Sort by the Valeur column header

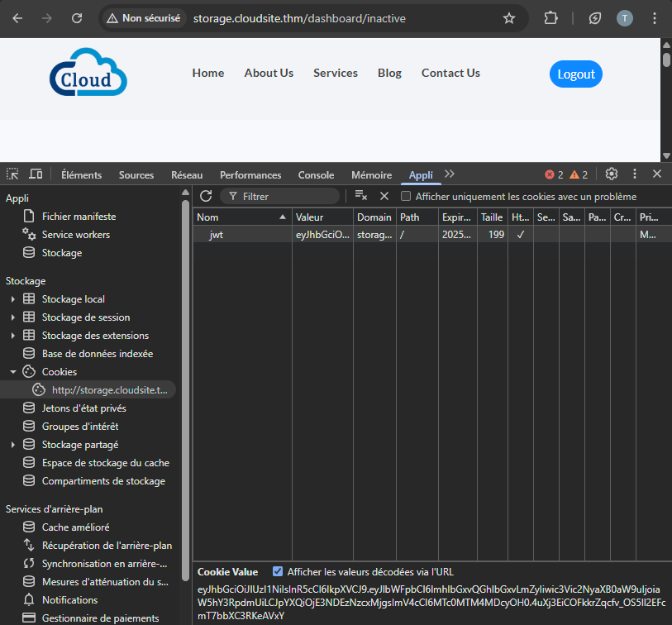tap(322, 217)
